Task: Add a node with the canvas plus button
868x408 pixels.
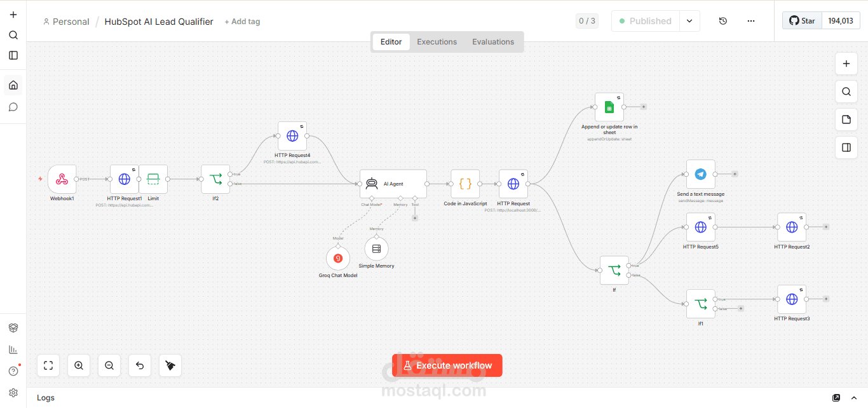Action: coord(846,64)
